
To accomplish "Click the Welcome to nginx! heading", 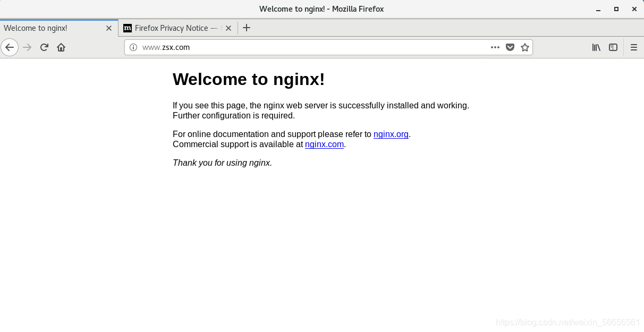I will (x=249, y=79).
